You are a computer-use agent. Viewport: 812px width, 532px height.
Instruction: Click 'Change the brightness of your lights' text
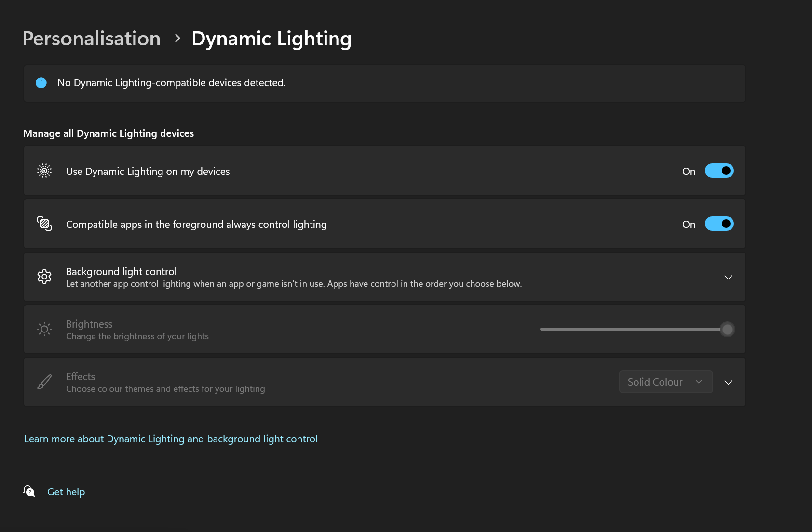coord(137,336)
